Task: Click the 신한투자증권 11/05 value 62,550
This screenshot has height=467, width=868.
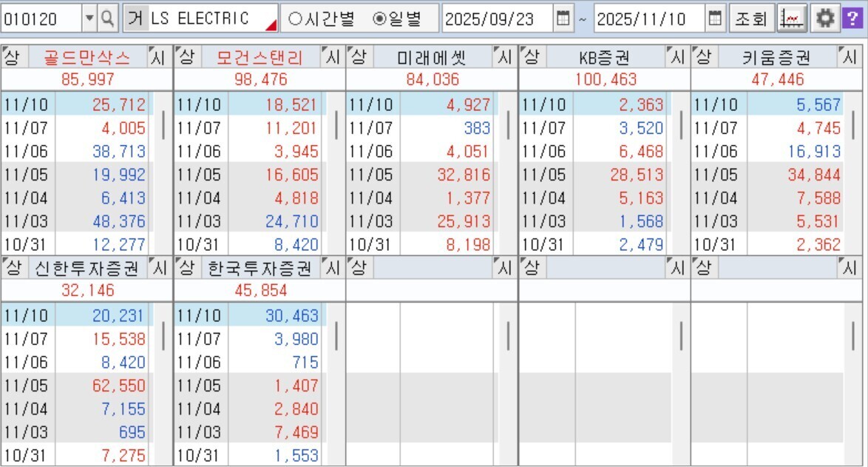Action: click(119, 385)
